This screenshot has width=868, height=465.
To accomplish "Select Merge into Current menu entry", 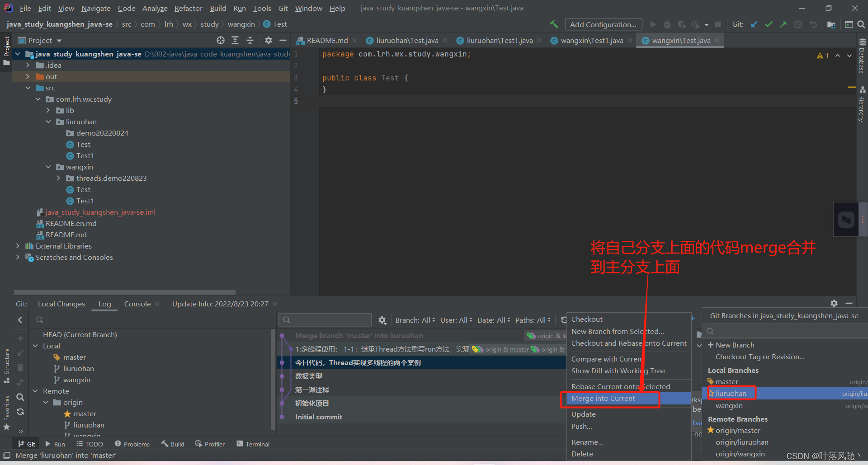I will coord(629,399).
